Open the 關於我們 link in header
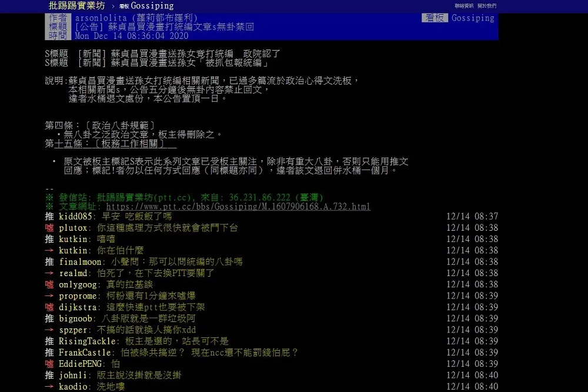This screenshot has width=588, height=392. pyautogui.click(x=487, y=6)
